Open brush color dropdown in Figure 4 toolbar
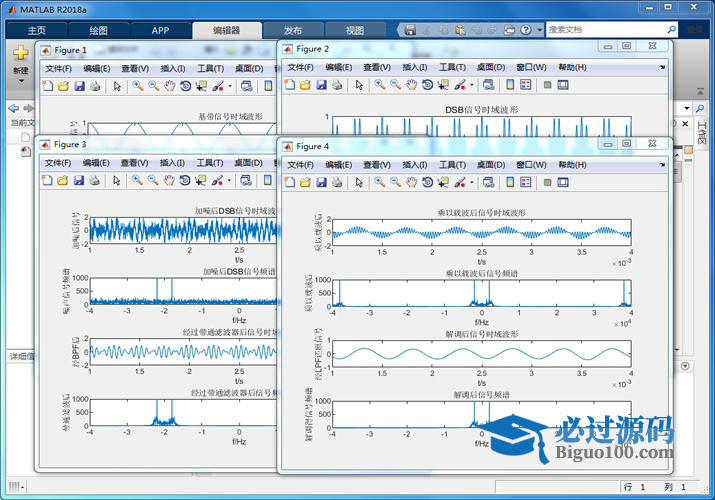The width and height of the screenshot is (715, 500). [471, 182]
